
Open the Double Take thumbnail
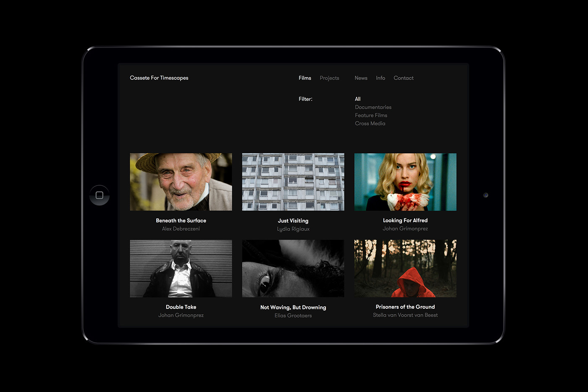[181, 268]
